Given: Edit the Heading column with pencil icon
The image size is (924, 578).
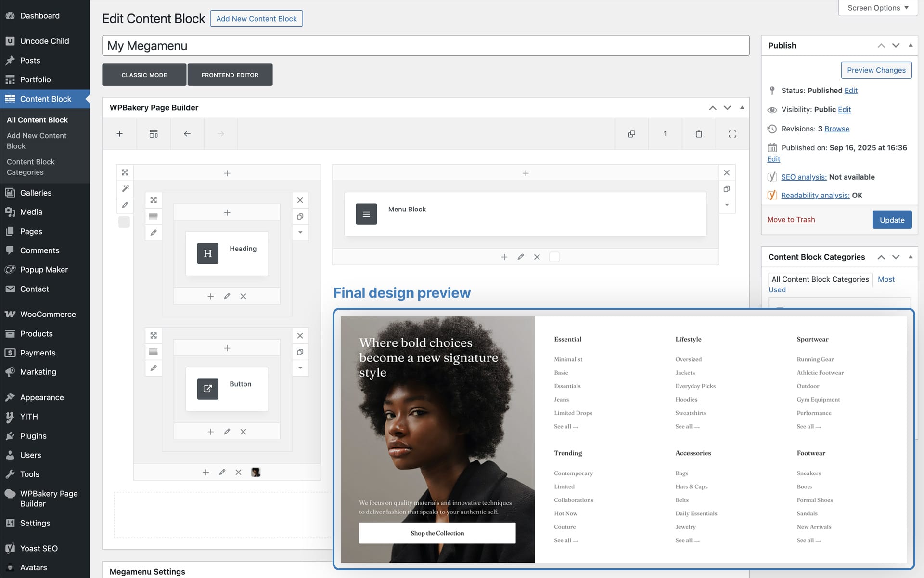Looking at the screenshot, I should tap(227, 296).
